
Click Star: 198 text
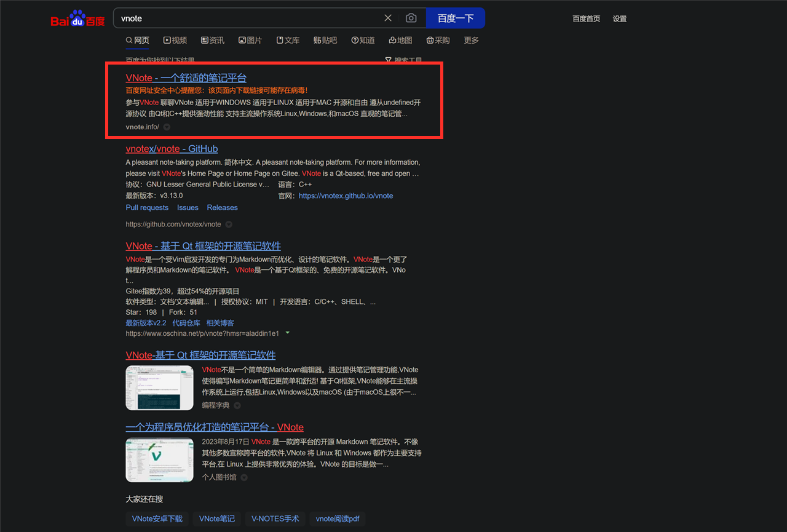pos(141,312)
